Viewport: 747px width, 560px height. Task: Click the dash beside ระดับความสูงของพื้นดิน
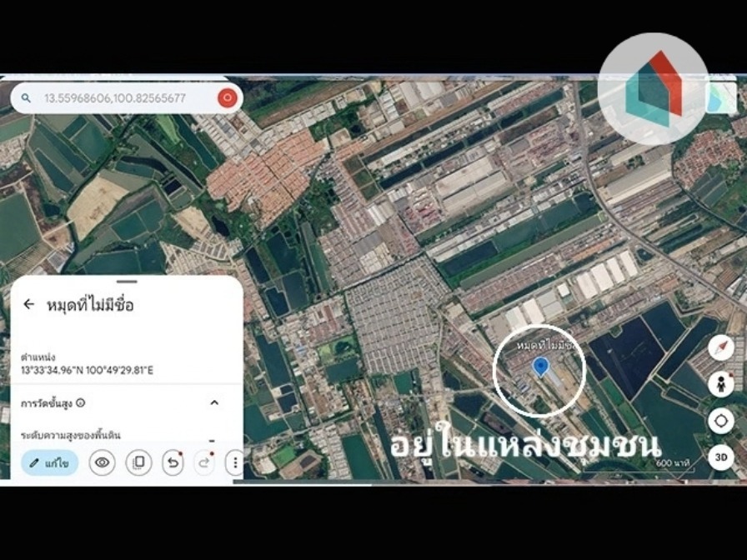coord(212,441)
